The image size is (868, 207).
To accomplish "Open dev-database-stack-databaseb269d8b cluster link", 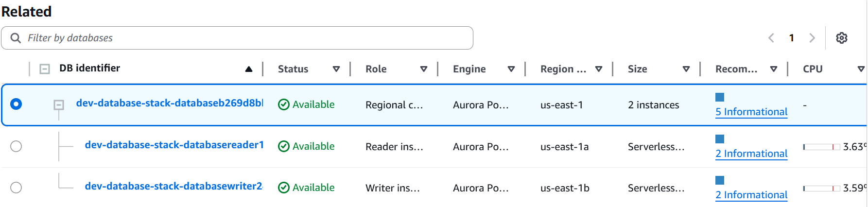I will point(170,103).
